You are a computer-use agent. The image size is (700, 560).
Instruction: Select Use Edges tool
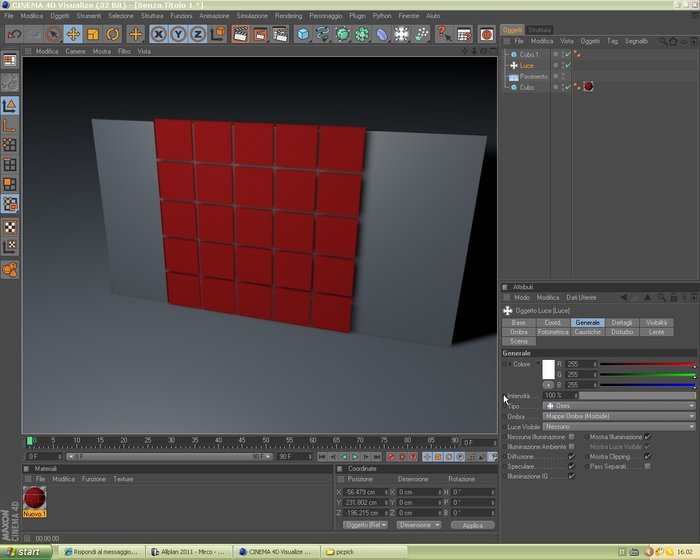pyautogui.click(x=10, y=164)
